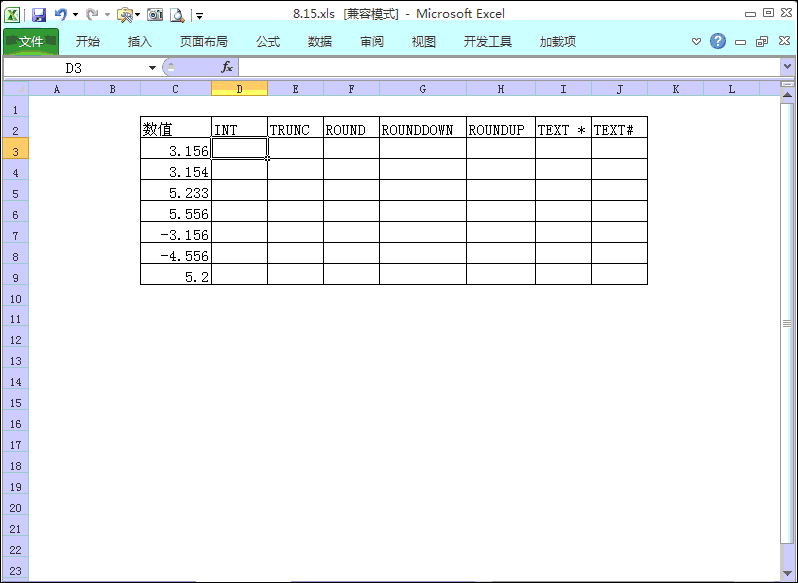Minimize the workbook window inside Excel
Image resolution: width=798 pixels, height=583 pixels.
740,42
